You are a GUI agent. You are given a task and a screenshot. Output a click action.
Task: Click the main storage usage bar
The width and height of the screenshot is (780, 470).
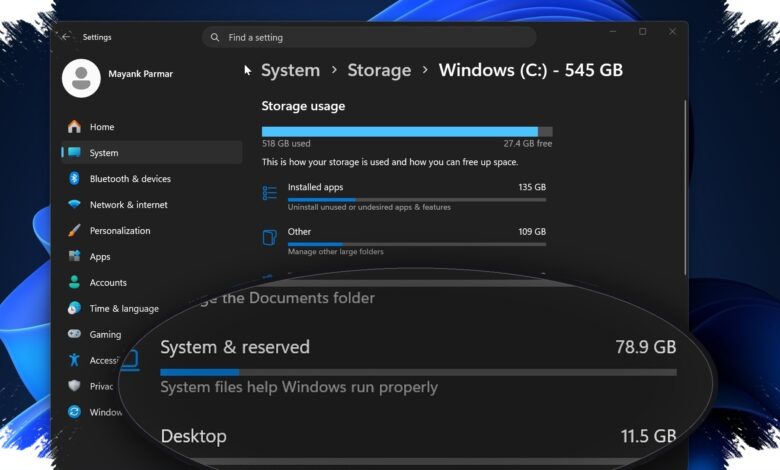pyautogui.click(x=407, y=131)
